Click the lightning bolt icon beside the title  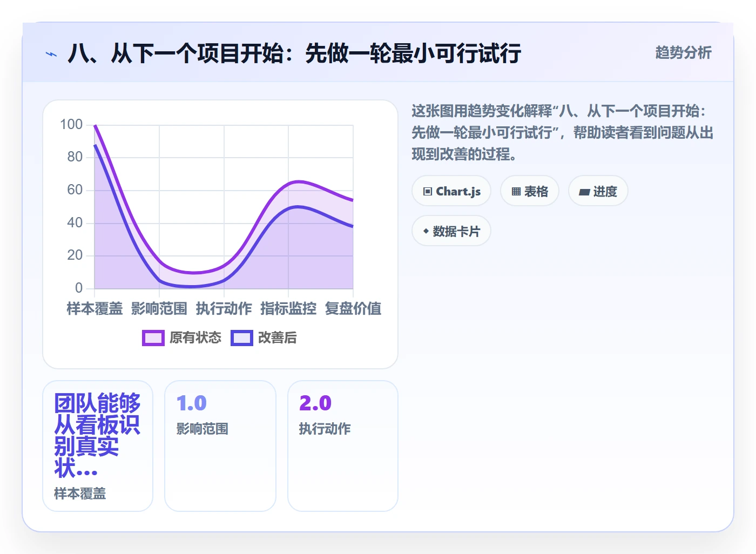(51, 54)
